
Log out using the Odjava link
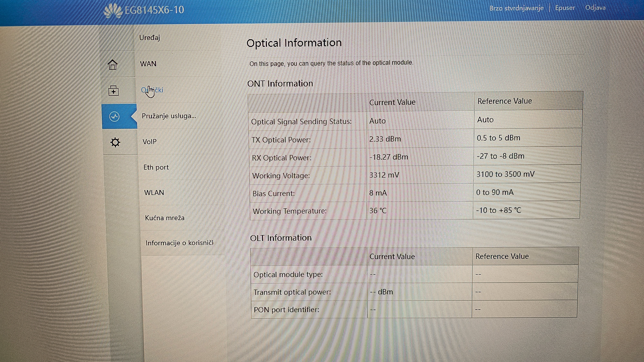point(595,8)
